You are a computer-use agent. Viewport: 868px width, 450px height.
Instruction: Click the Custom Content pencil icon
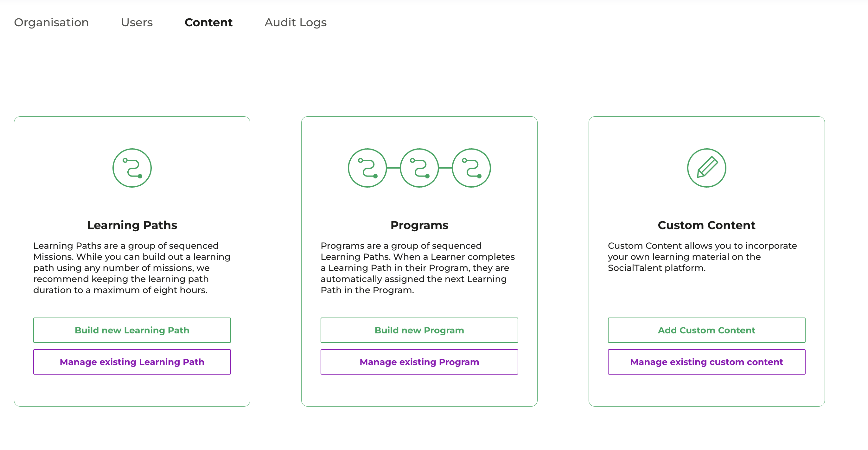pos(706,168)
